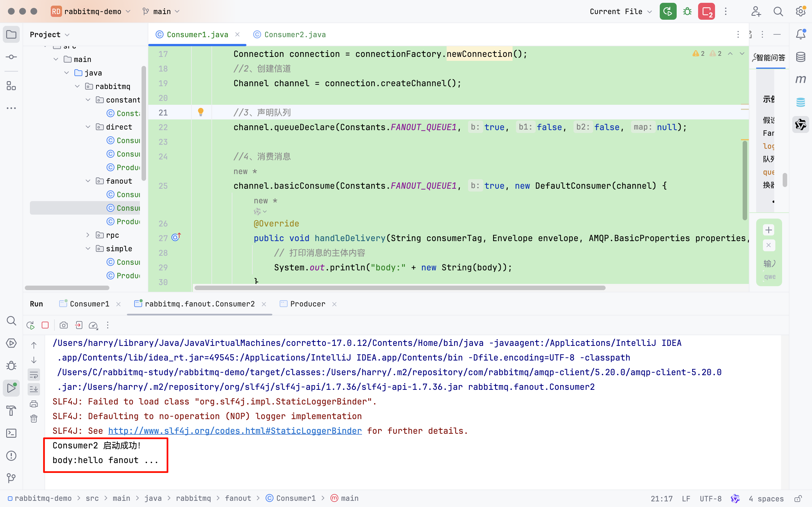Stop the running Consumer2 process
Screen dimensions: 812x507
click(45, 325)
